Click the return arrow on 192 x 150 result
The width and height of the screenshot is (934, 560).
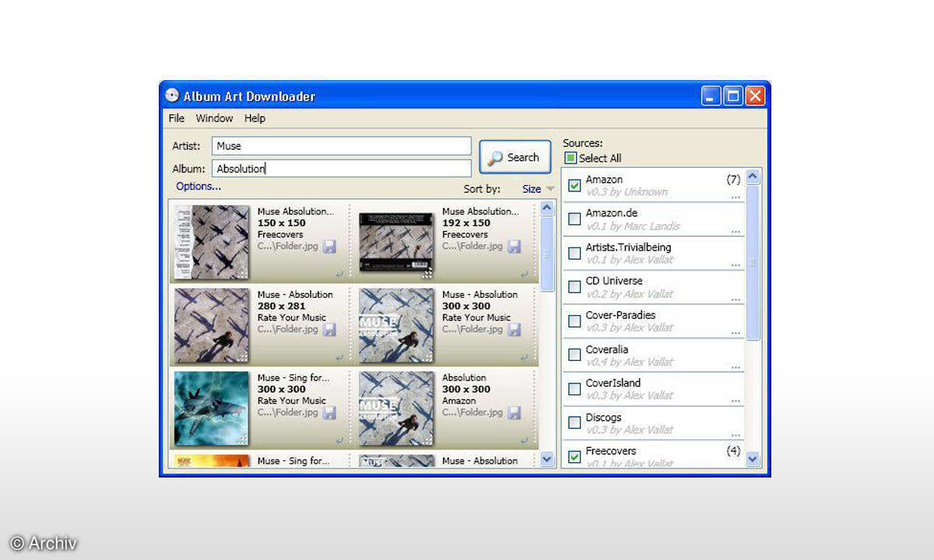click(x=524, y=274)
